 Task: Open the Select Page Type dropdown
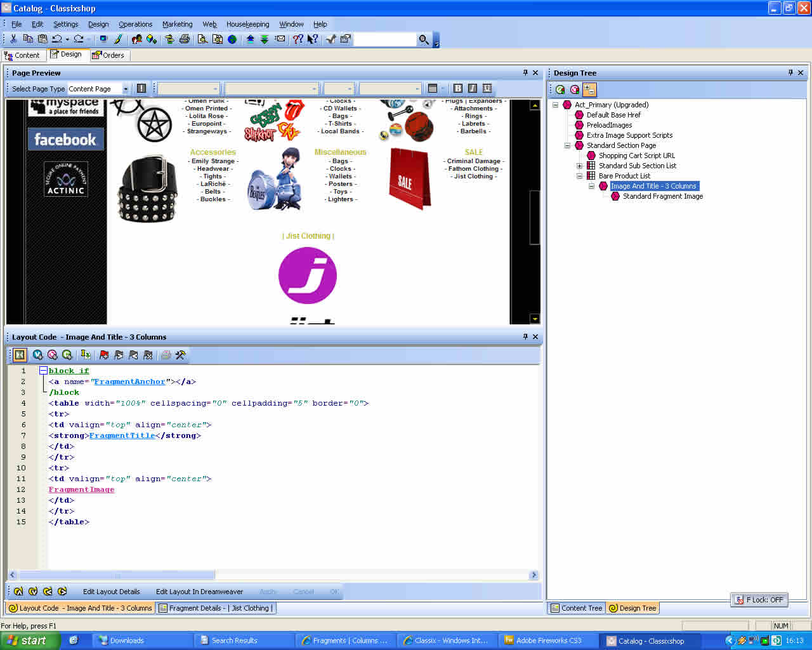pyautogui.click(x=126, y=89)
